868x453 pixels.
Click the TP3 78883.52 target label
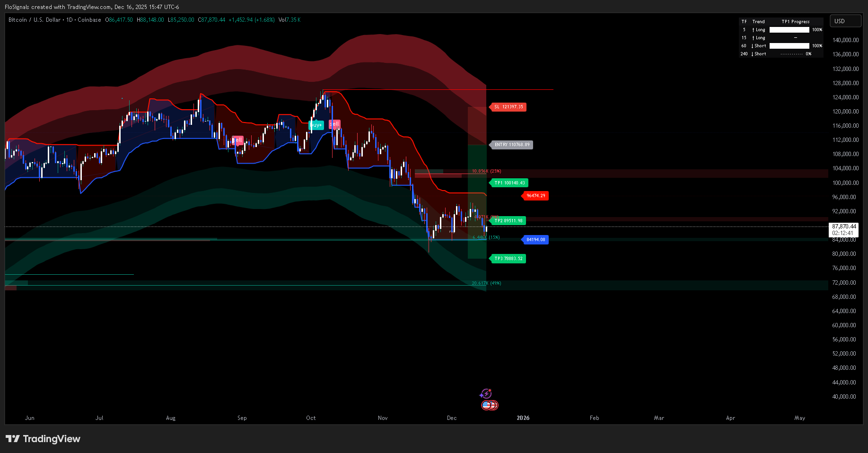point(508,259)
